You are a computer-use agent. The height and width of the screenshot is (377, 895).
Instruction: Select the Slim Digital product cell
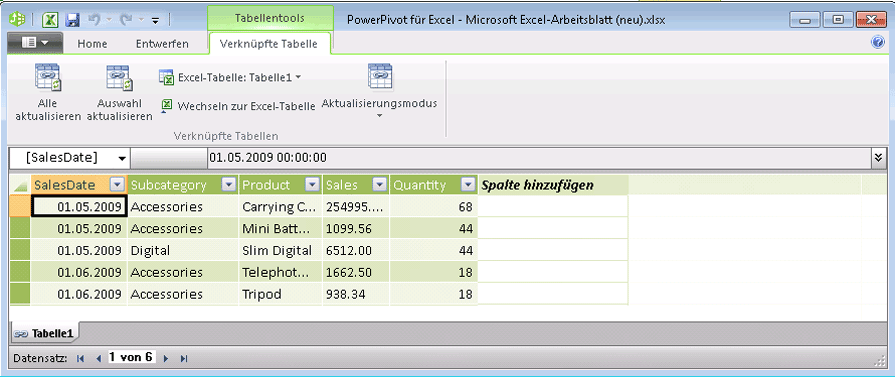pyautogui.click(x=280, y=250)
